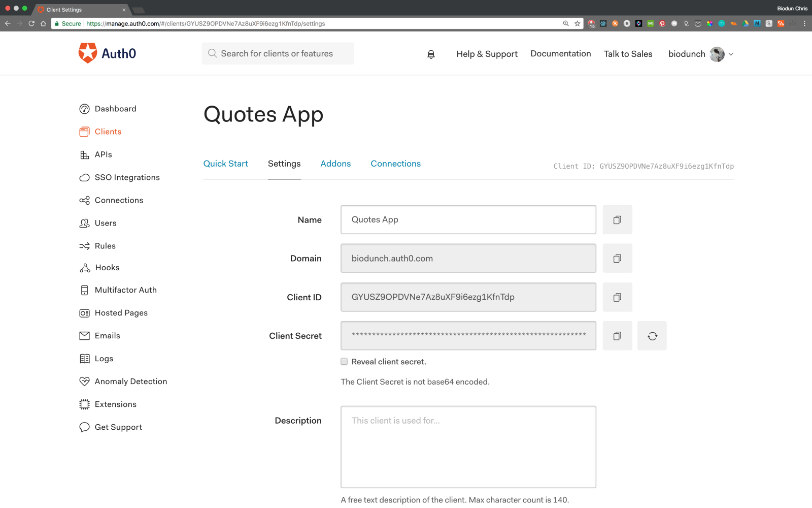Select the Client ID text in header
Screen dimensions: 812x508
coord(644,166)
